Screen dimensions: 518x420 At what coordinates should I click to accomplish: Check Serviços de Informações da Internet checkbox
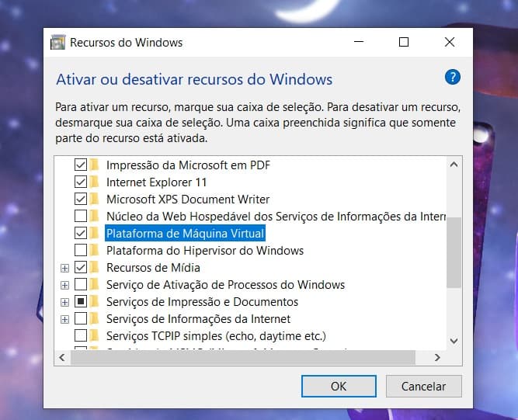81,318
